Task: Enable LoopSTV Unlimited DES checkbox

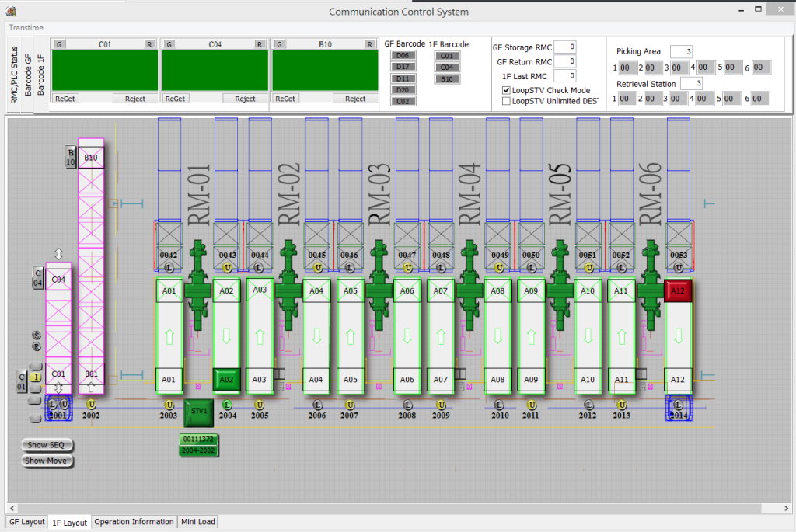Action: pyautogui.click(x=507, y=101)
